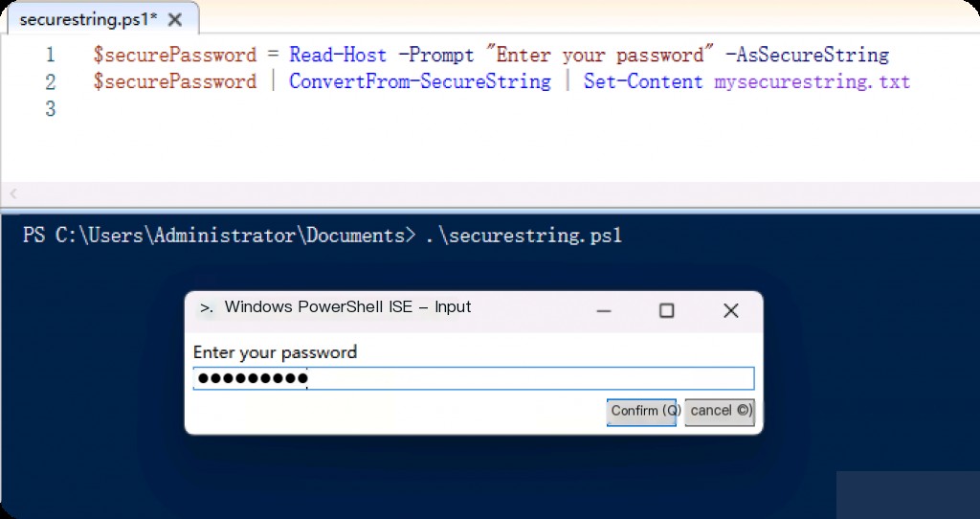Minimize the PowerShell ISE Input dialog
The height and width of the screenshot is (519, 980).
pos(605,310)
